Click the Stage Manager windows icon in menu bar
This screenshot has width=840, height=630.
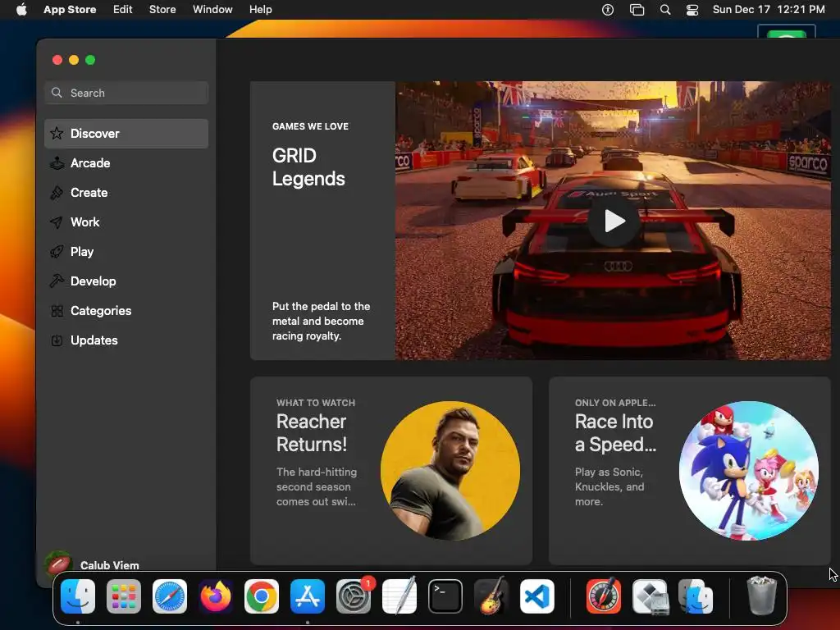coord(637,9)
